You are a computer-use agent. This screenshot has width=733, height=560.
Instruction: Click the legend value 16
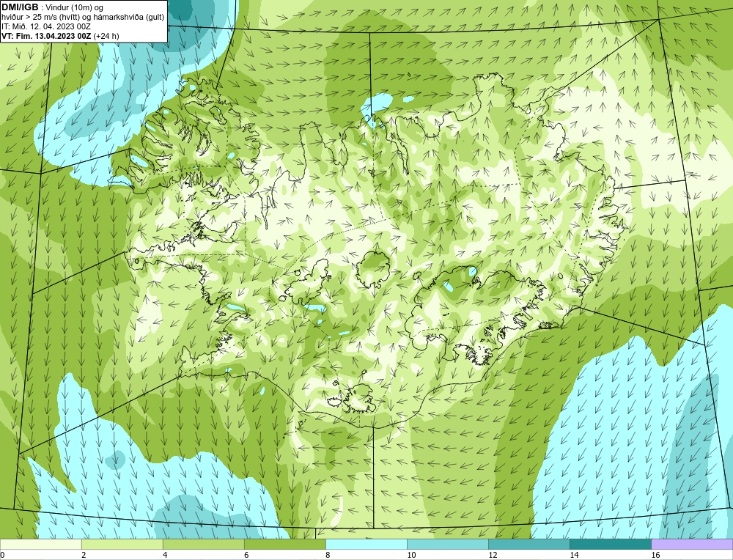pos(655,555)
